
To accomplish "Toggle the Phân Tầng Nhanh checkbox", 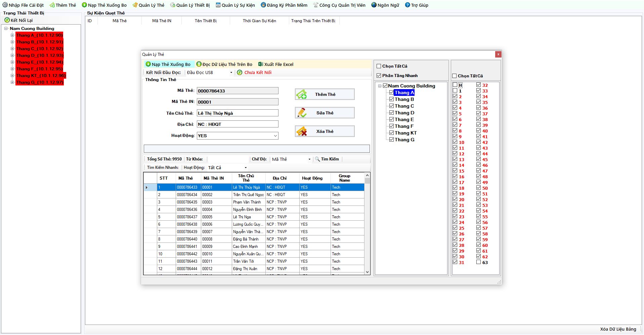I will click(379, 76).
